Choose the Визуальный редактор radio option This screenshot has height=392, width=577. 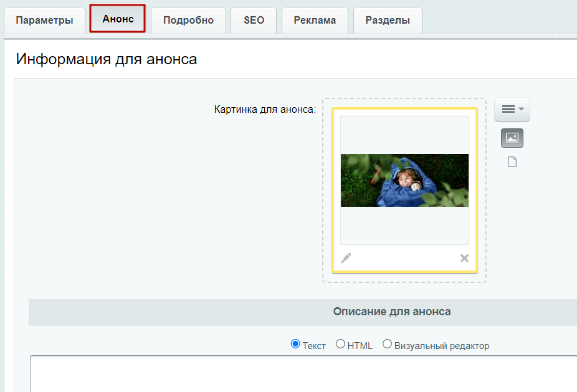click(387, 344)
